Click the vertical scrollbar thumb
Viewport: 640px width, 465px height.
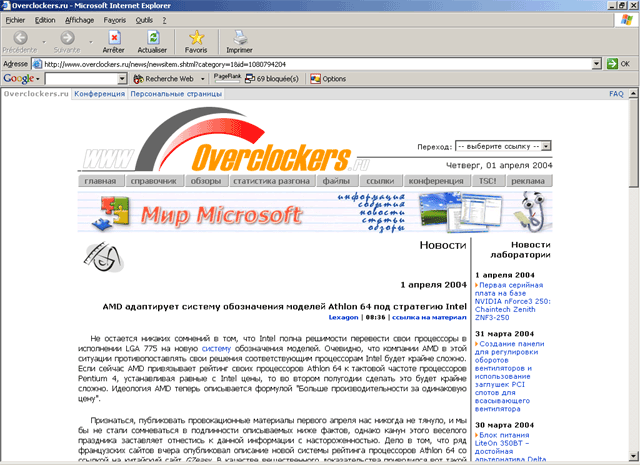coord(633,143)
